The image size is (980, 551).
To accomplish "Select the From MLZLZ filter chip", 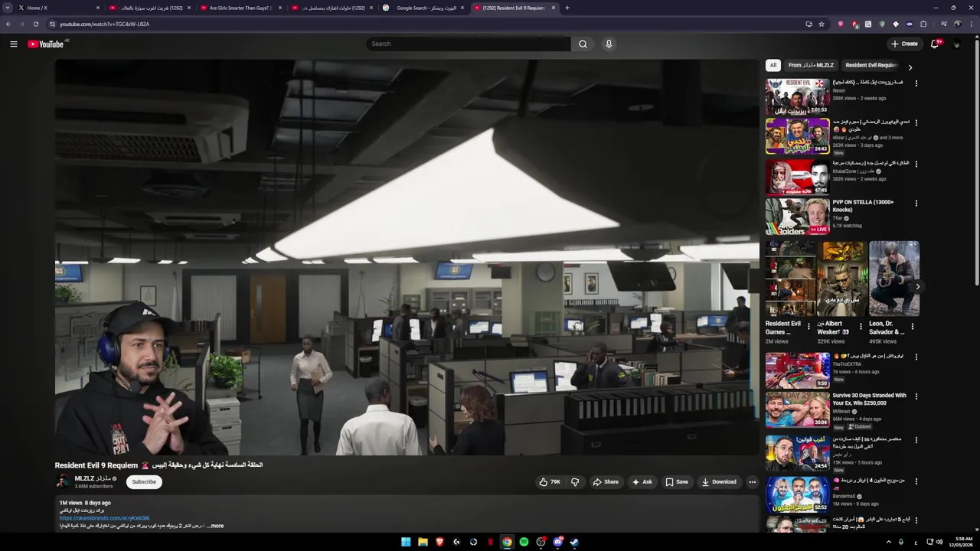I will [811, 65].
